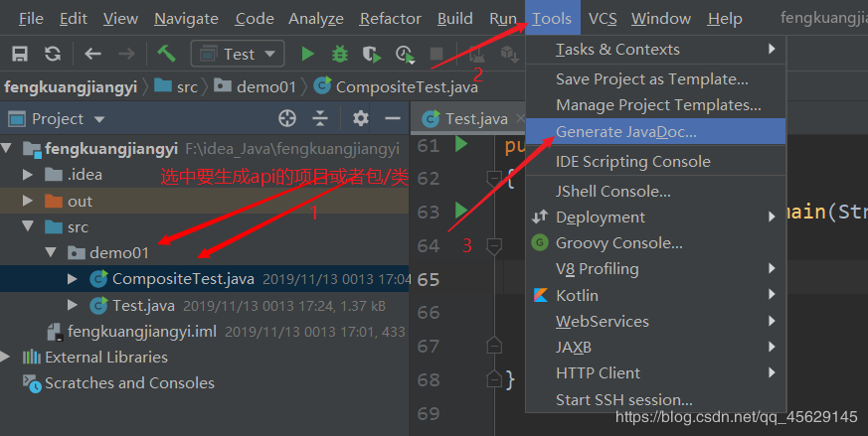Run with Coverage shield icon
Image resolution: width=868 pixels, height=436 pixels.
[372, 55]
